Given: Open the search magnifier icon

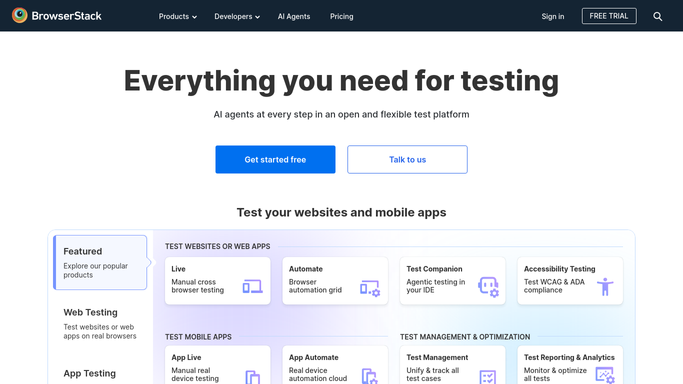Looking at the screenshot, I should [x=658, y=17].
